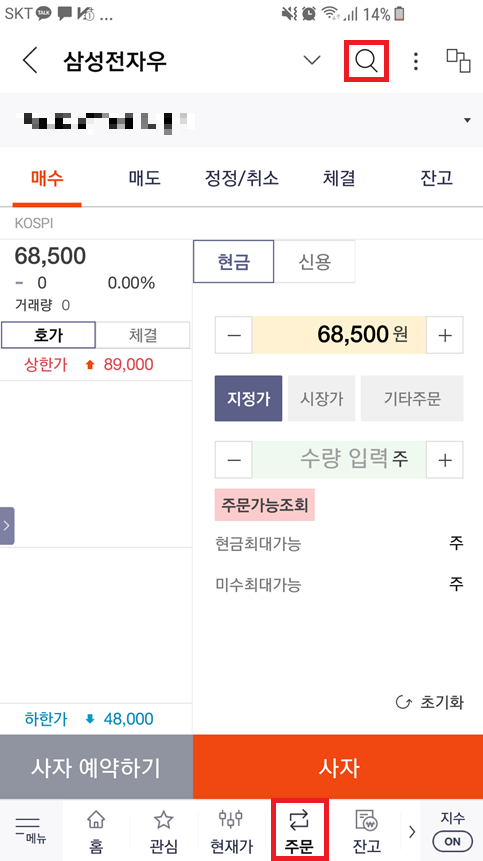483x861 pixels.
Task: Tap the KakaoTalk notification icon
Action: click(44, 14)
